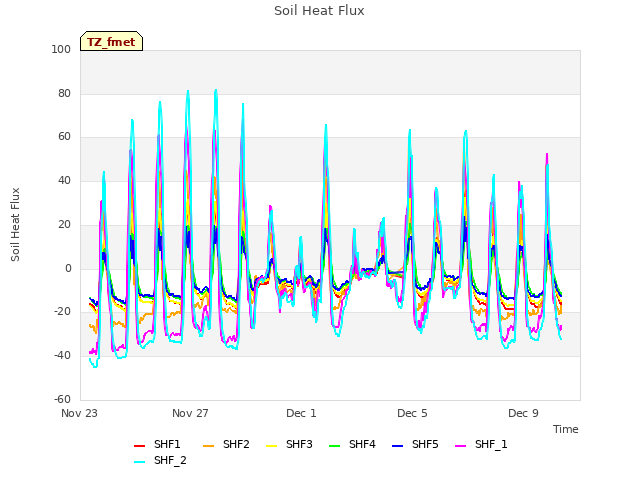Toggle the SHF5 legend label
640x480 pixels.
coord(425,444)
